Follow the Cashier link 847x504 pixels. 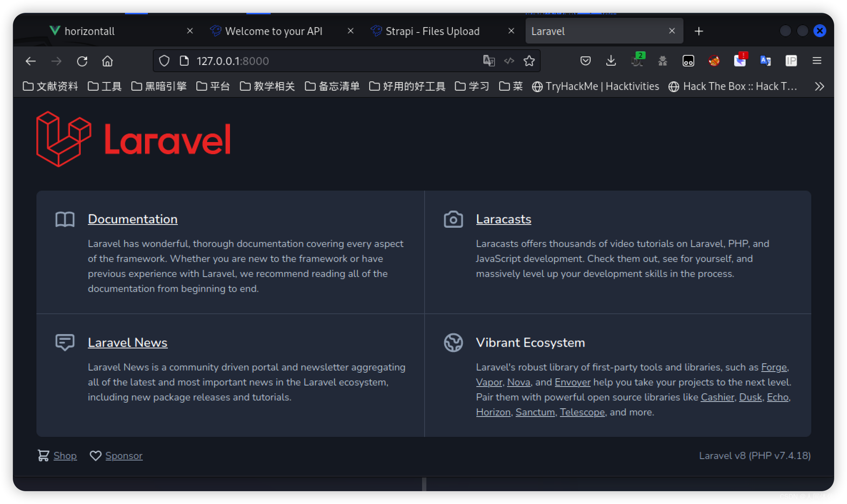(717, 397)
